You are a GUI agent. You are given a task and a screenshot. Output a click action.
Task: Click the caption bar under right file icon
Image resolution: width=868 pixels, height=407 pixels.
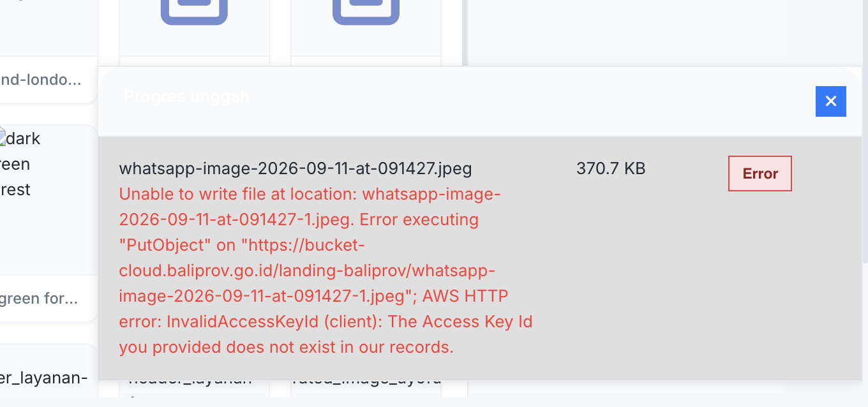click(x=366, y=61)
